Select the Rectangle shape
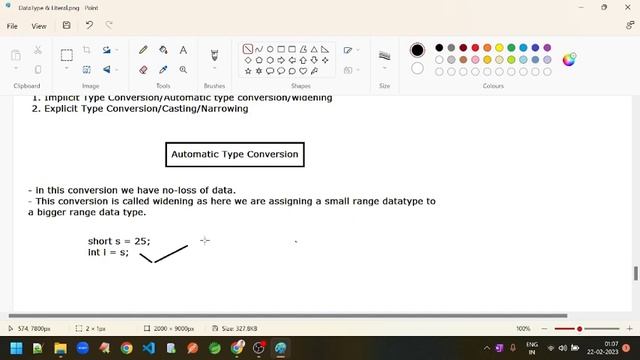 point(281,49)
